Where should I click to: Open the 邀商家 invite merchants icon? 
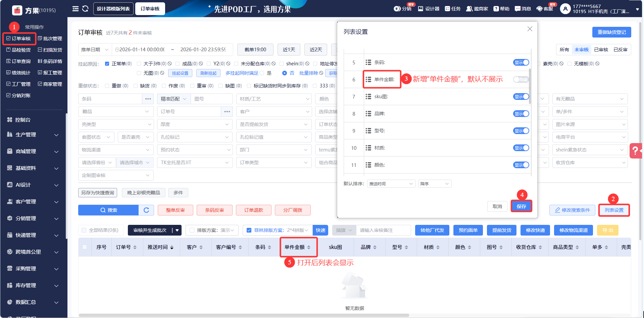tap(469, 9)
